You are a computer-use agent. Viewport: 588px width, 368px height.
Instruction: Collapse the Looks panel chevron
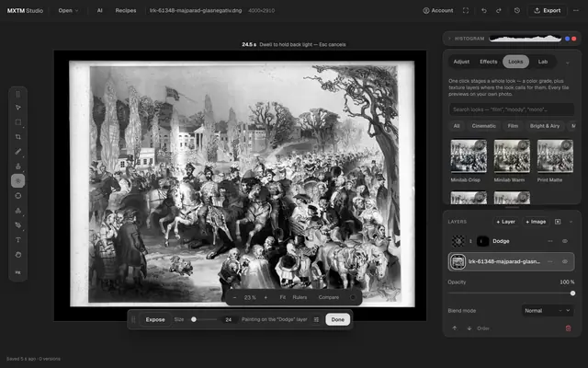(x=568, y=63)
